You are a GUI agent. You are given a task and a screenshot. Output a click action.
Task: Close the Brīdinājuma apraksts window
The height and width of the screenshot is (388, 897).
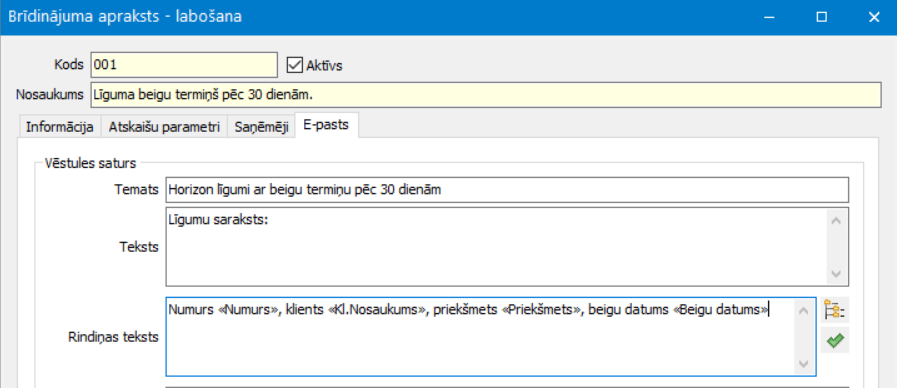[x=874, y=17]
